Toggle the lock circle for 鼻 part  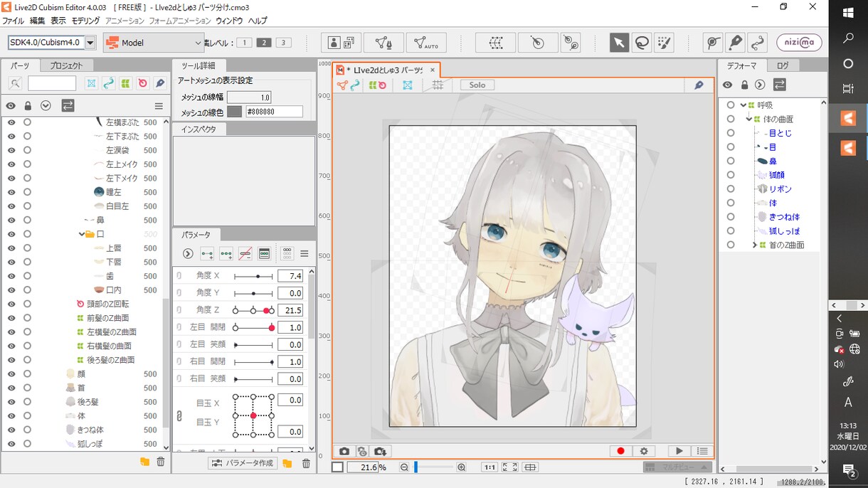(27, 220)
